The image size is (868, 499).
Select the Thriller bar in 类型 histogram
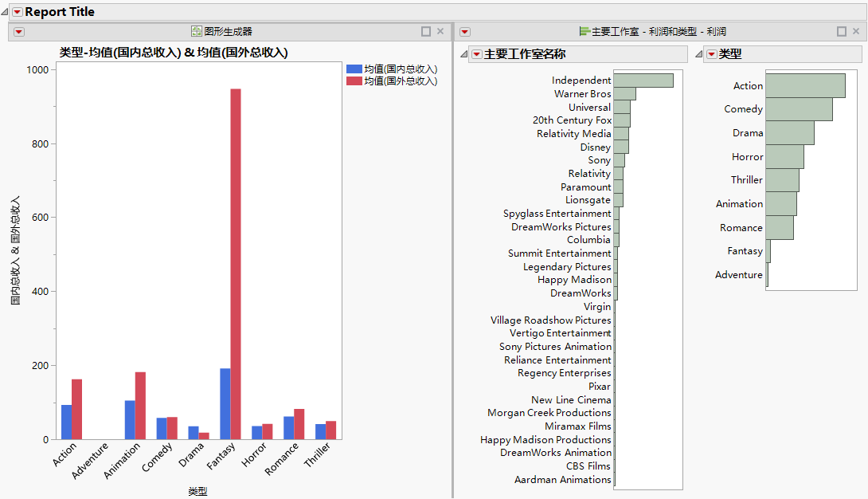click(782, 180)
